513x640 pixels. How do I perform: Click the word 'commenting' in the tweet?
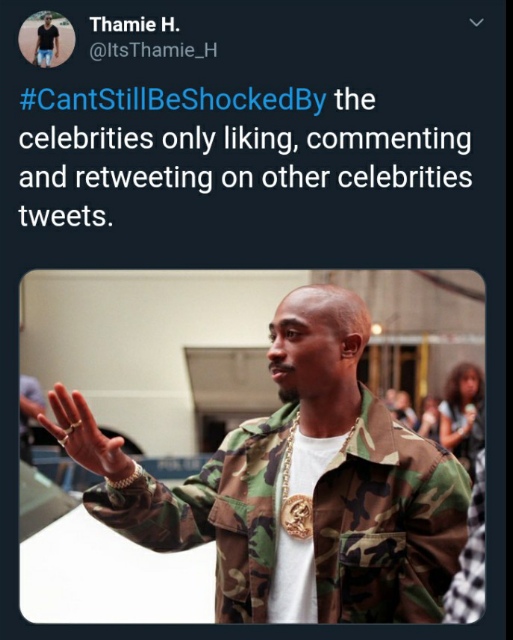pos(388,140)
